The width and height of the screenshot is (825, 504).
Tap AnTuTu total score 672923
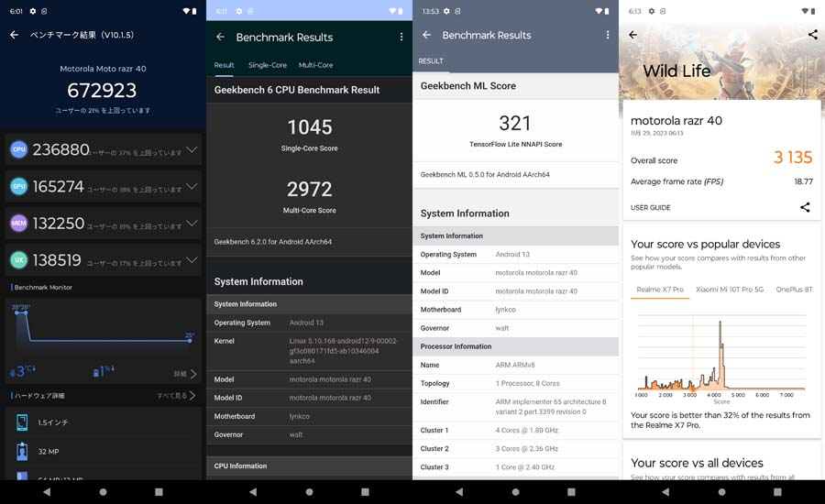pos(102,91)
